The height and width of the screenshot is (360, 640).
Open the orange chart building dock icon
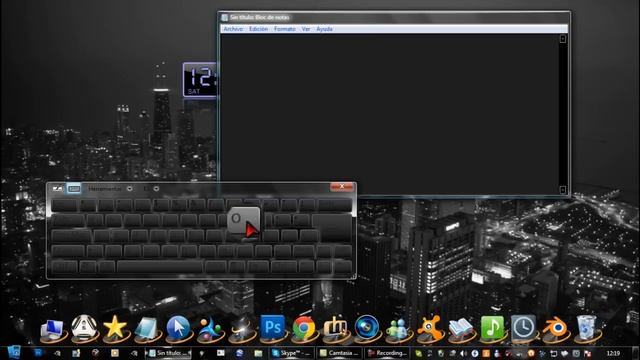pyautogui.click(x=335, y=328)
